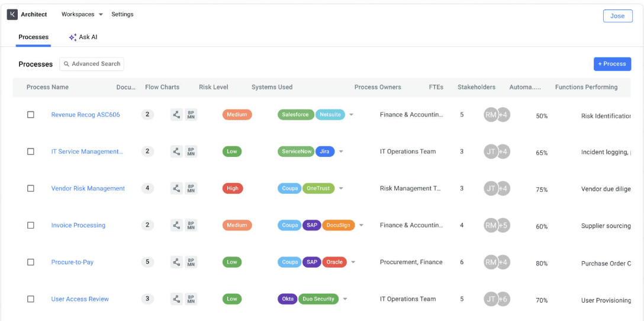The width and height of the screenshot is (644, 321).
Task: Open the User Access Review link
Action: [x=80, y=299]
